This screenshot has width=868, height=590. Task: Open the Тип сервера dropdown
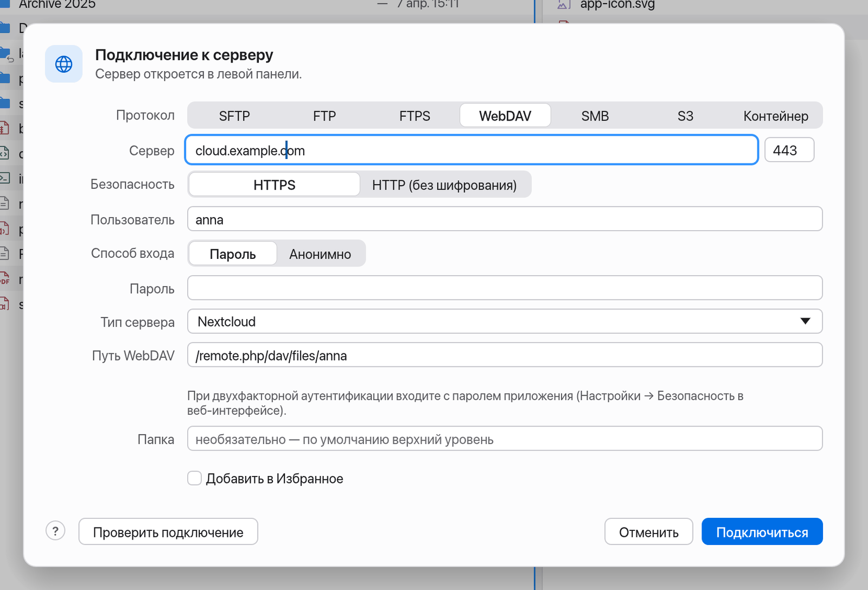point(505,321)
